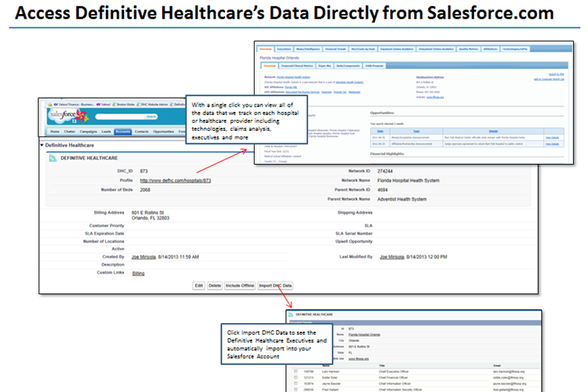588x392 pixels.
Task: Open the Quality Metrics tab
Action: coord(468,49)
